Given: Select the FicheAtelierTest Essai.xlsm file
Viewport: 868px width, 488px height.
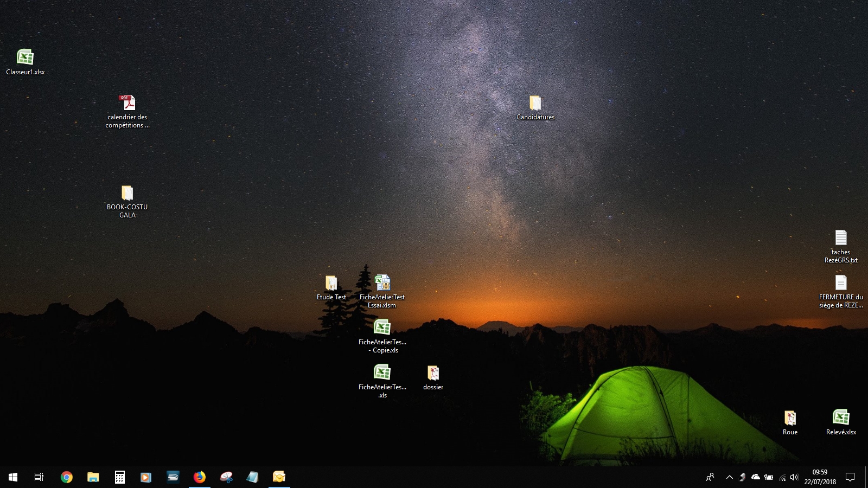Looking at the screenshot, I should tap(382, 291).
